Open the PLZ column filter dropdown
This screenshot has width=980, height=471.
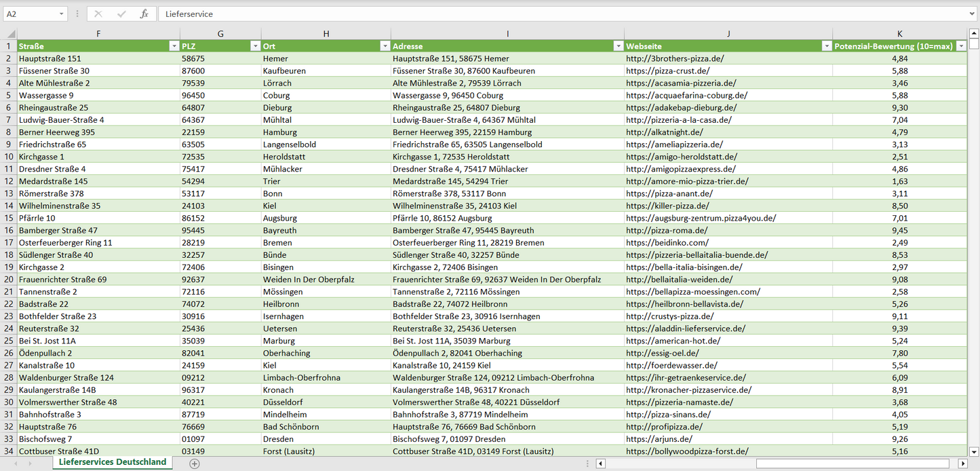click(255, 46)
